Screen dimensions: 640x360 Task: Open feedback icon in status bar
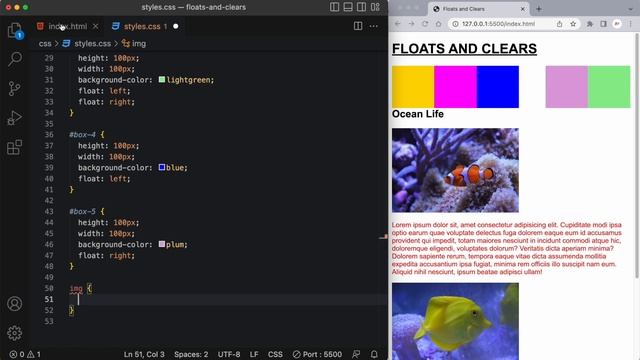(356, 354)
